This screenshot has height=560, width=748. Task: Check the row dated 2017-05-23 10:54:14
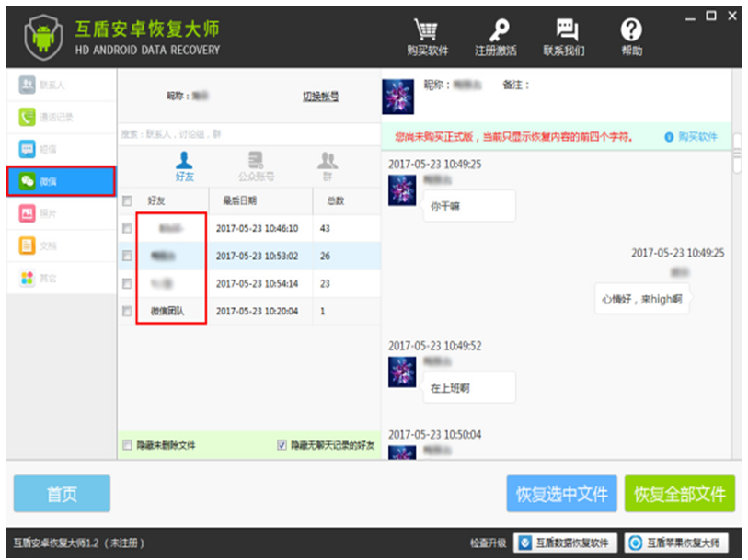click(127, 283)
